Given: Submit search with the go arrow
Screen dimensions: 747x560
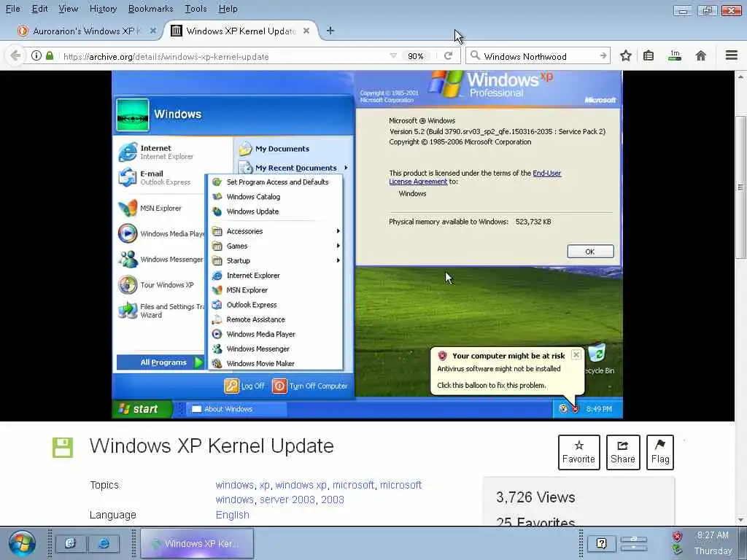Looking at the screenshot, I should 603,56.
